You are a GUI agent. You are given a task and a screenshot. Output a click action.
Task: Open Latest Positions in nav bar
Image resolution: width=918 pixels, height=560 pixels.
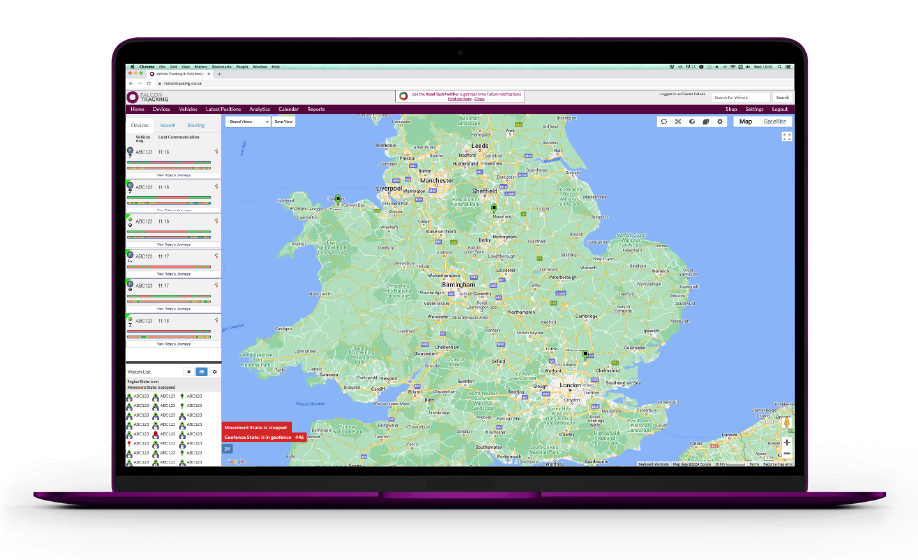[x=223, y=109]
